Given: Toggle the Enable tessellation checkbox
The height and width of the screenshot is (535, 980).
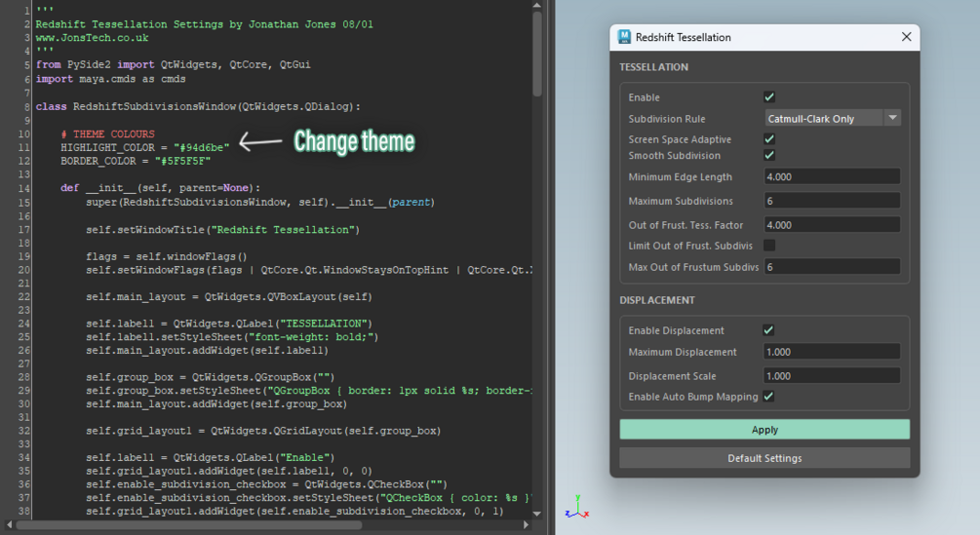Looking at the screenshot, I should point(769,96).
